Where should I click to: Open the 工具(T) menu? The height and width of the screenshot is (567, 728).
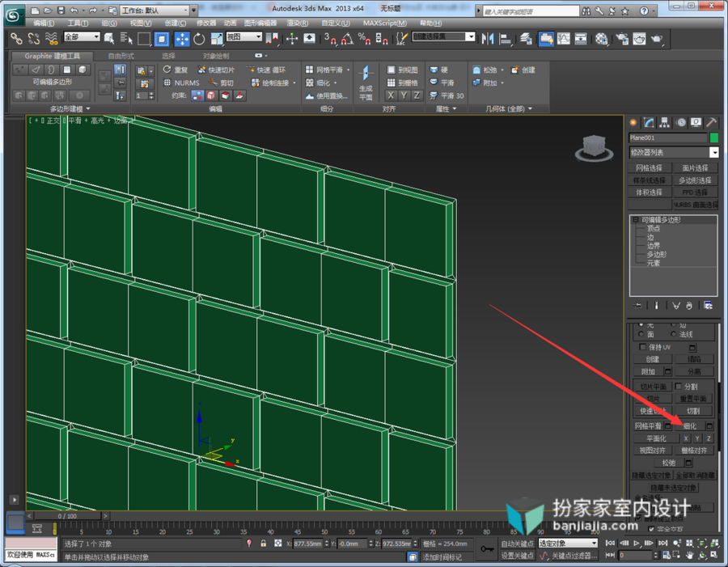[x=78, y=23]
